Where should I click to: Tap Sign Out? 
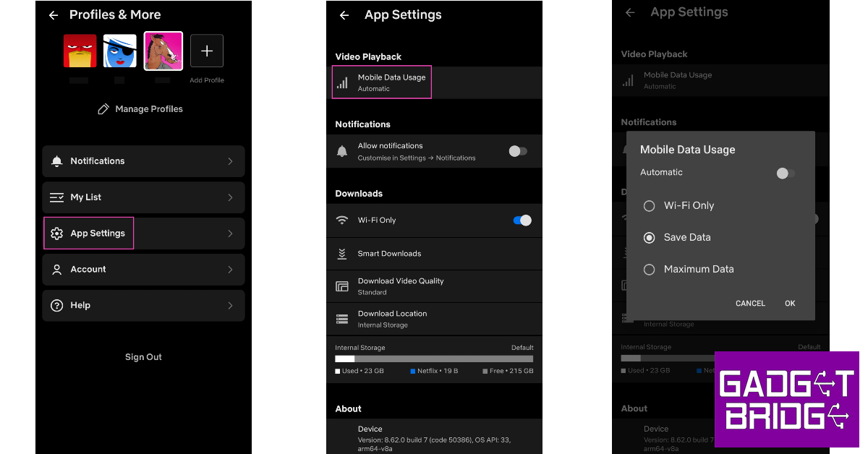(x=143, y=357)
